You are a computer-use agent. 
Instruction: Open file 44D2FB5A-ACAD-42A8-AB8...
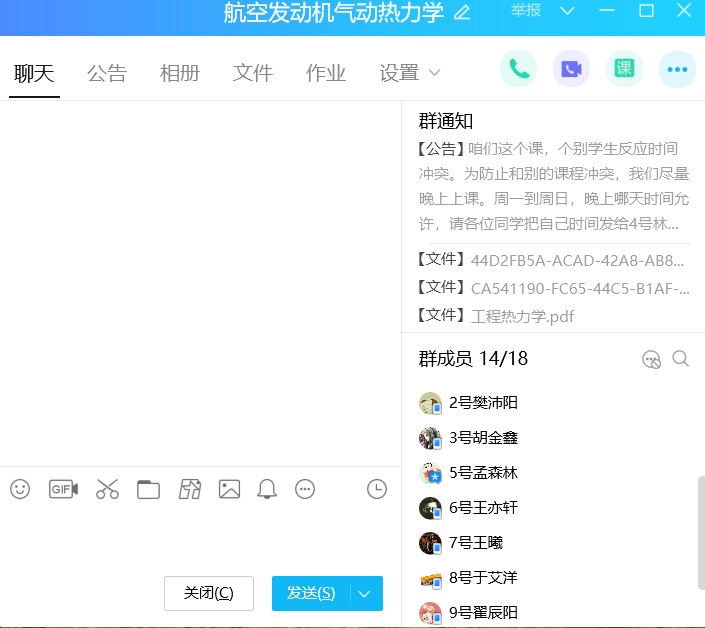pos(577,261)
